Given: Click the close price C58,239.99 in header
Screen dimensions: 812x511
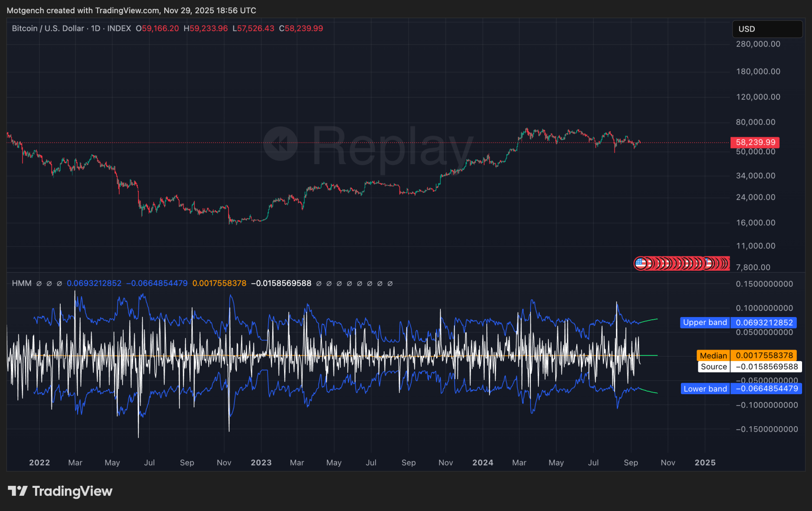Looking at the screenshot, I should tap(301, 28).
